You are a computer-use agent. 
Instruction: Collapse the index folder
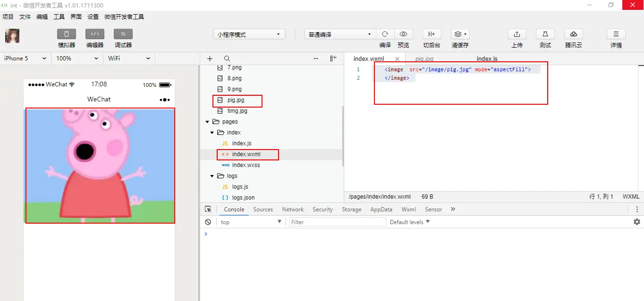pyautogui.click(x=212, y=133)
